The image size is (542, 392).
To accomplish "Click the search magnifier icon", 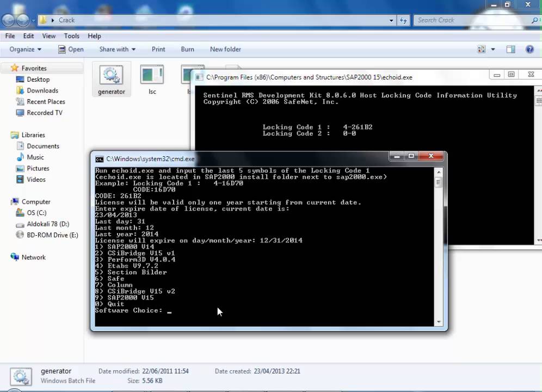I will [534, 20].
